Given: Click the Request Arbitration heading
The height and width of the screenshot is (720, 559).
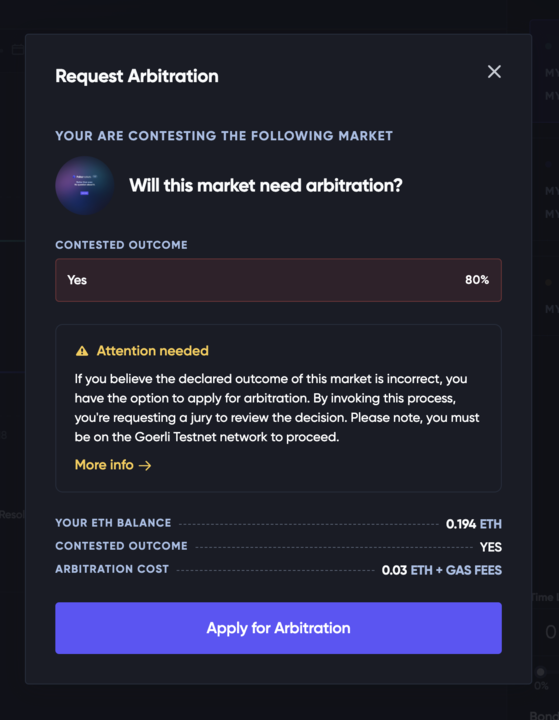Looking at the screenshot, I should pos(137,76).
